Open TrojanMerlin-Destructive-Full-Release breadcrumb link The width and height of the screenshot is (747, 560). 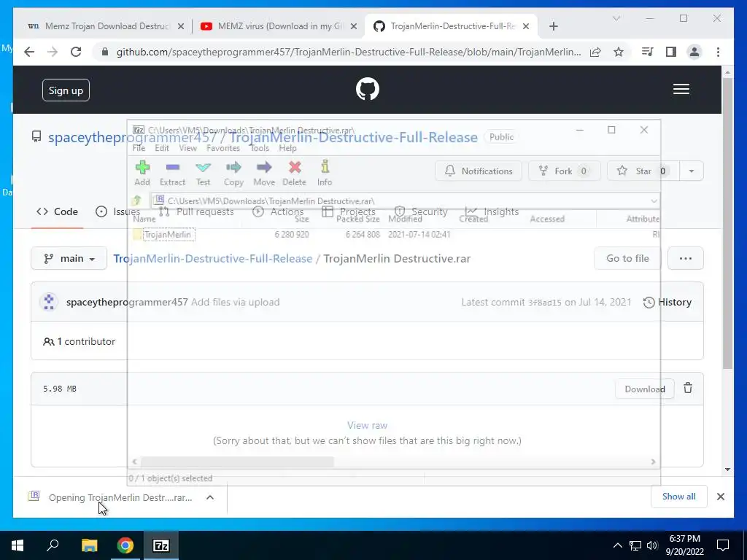(x=213, y=259)
